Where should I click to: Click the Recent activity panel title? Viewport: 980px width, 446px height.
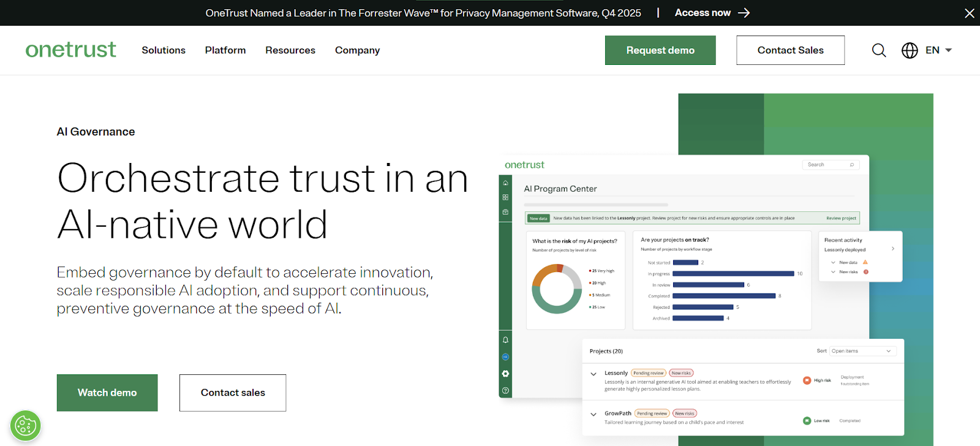[843, 240]
